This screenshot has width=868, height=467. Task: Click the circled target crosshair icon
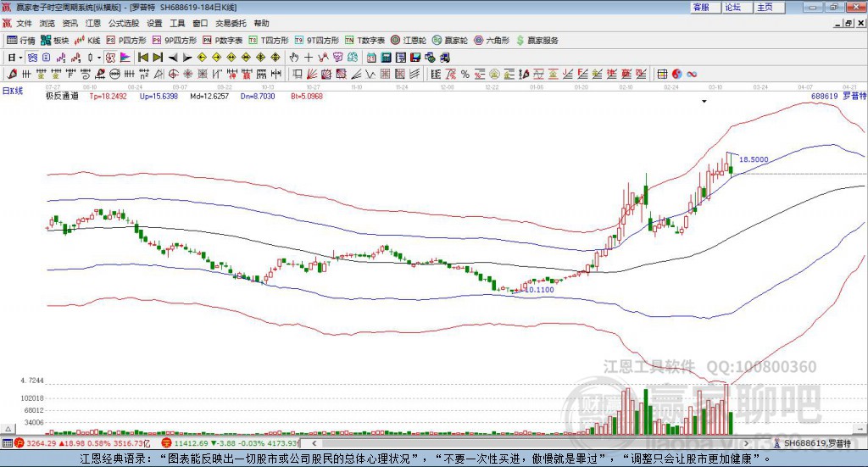point(173,74)
